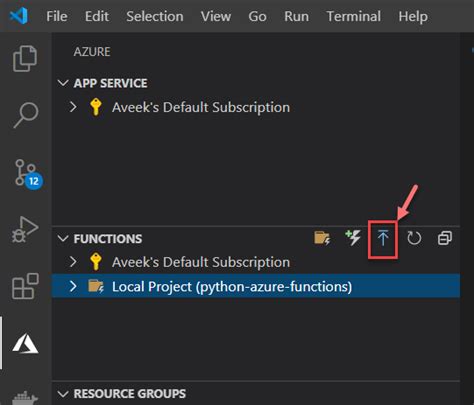
Task: Click the Create Function lightning icon
Action: (x=353, y=238)
